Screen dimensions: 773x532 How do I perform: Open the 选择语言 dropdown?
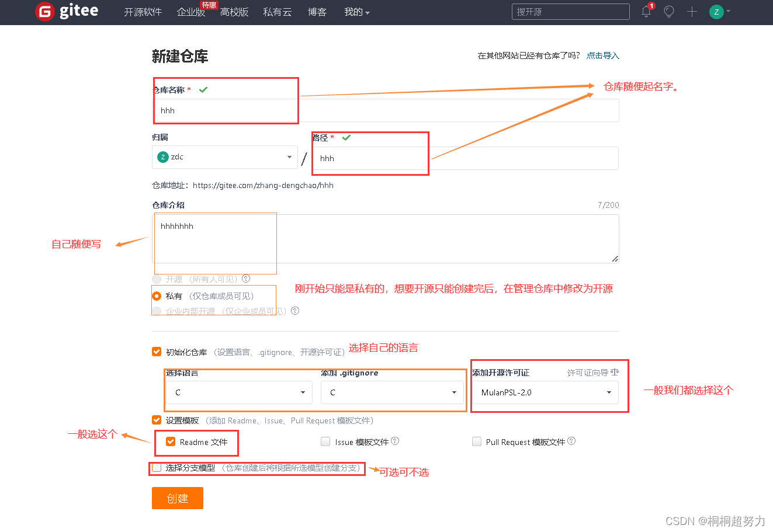pos(240,392)
